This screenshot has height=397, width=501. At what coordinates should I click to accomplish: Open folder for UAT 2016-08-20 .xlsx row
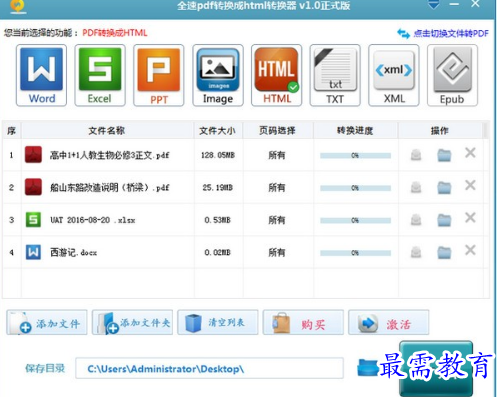[x=444, y=220]
